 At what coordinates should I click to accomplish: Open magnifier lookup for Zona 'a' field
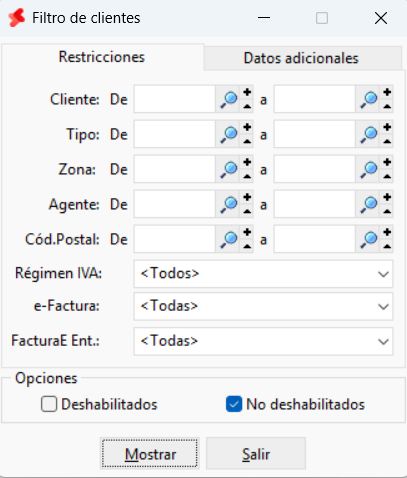click(368, 169)
